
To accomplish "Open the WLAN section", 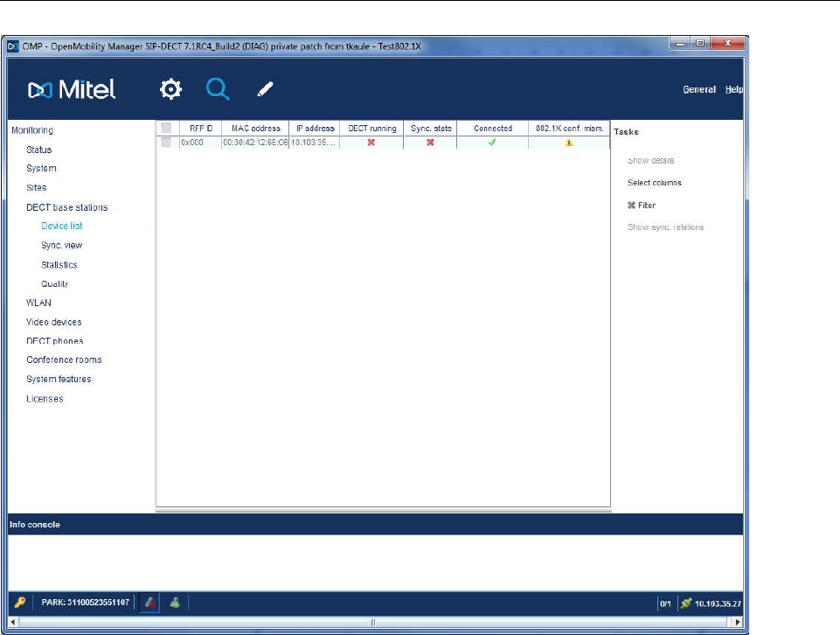I will (x=38, y=303).
